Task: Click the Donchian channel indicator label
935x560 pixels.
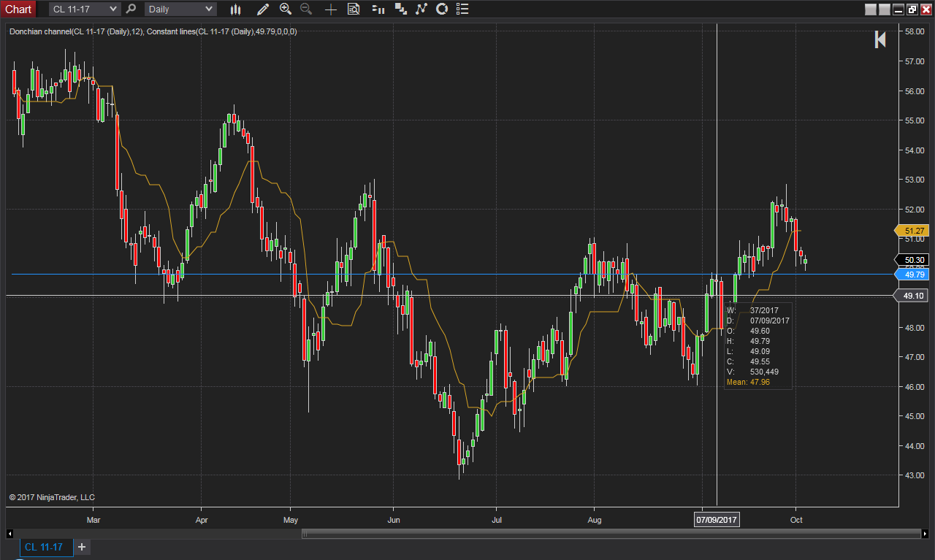Action: coord(77,31)
